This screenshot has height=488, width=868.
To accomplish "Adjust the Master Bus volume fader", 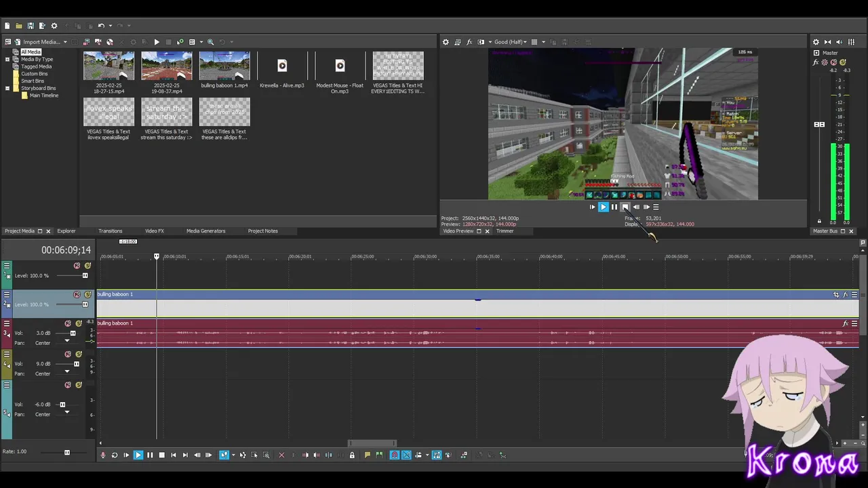I will [x=819, y=125].
